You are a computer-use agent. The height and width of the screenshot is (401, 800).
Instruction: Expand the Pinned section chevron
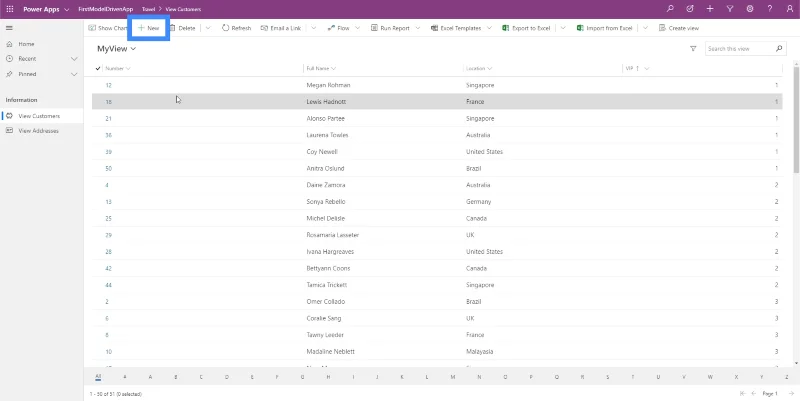(x=74, y=74)
